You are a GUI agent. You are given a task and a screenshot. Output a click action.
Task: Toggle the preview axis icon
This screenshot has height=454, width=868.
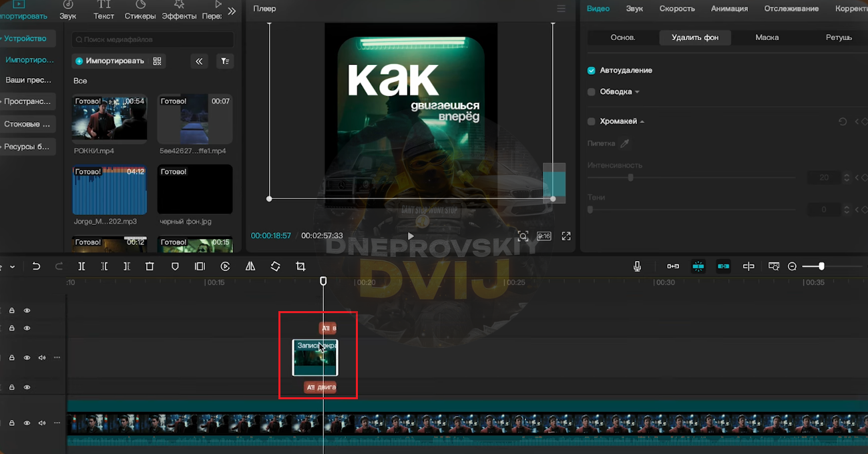(x=748, y=266)
